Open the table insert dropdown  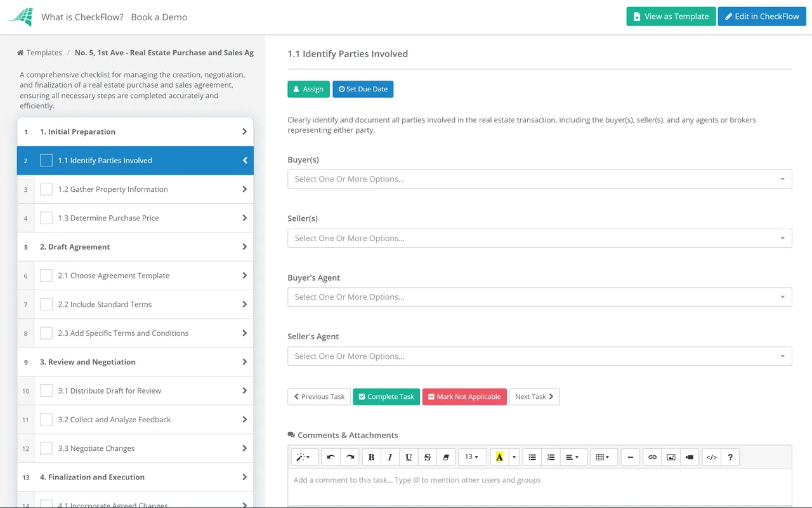pyautogui.click(x=603, y=457)
